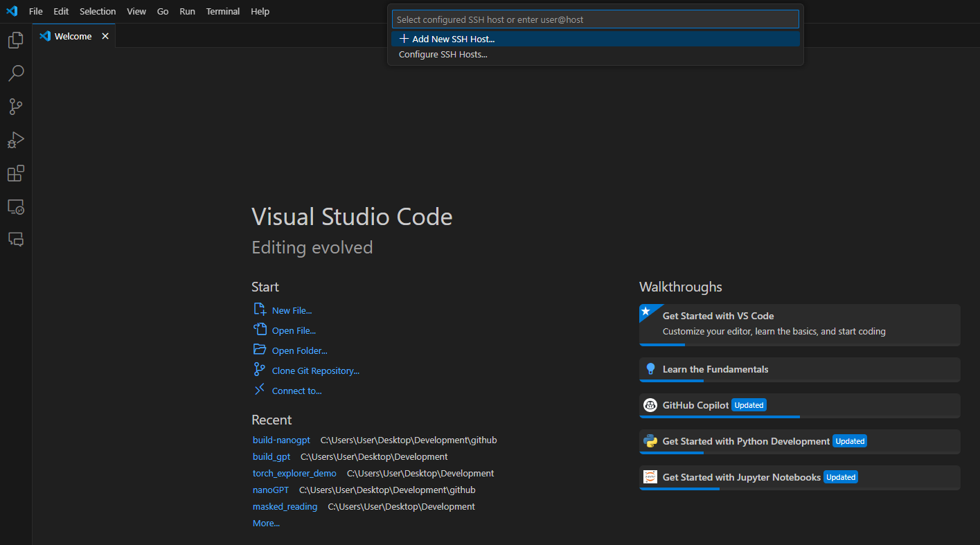Image resolution: width=980 pixels, height=545 pixels.
Task: Click the Clone Git Repository link
Action: [x=315, y=371]
